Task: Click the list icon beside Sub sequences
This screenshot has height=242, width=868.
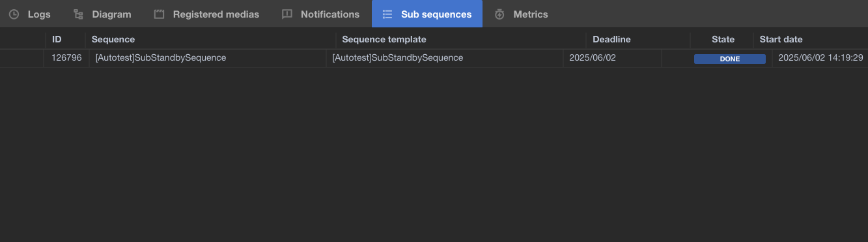Action: coord(387,14)
